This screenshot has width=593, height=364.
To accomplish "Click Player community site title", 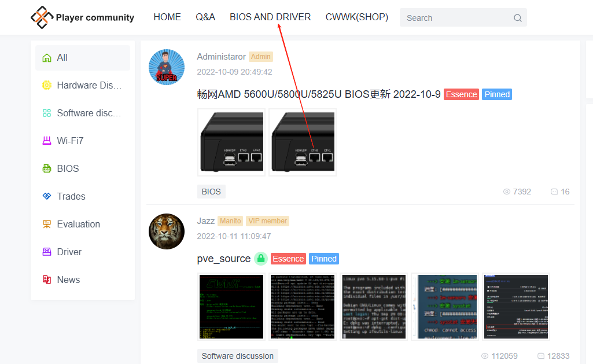I will (95, 17).
